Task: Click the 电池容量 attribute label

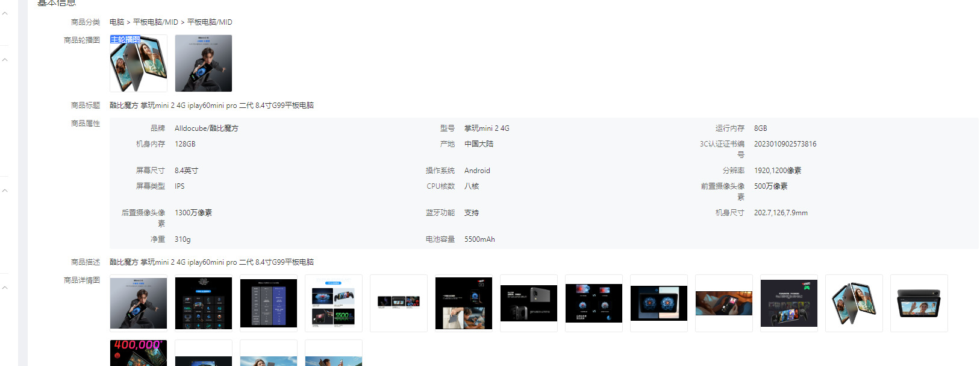Action: click(440, 239)
